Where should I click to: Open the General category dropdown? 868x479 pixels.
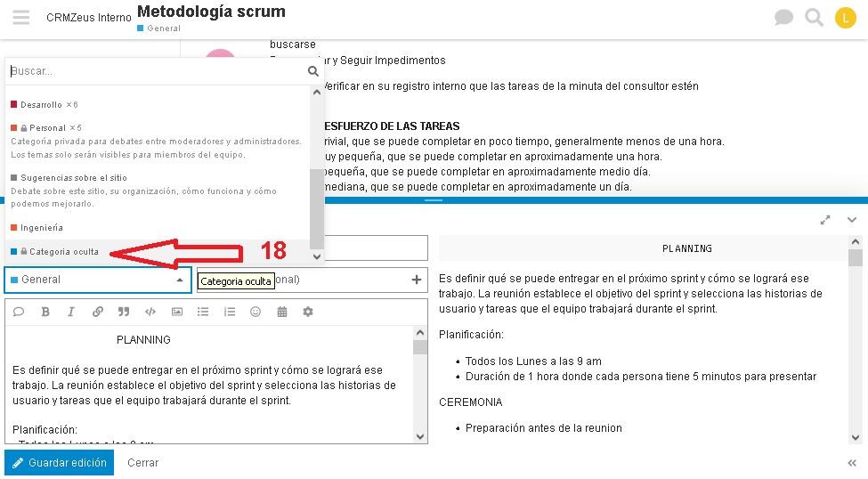click(98, 280)
